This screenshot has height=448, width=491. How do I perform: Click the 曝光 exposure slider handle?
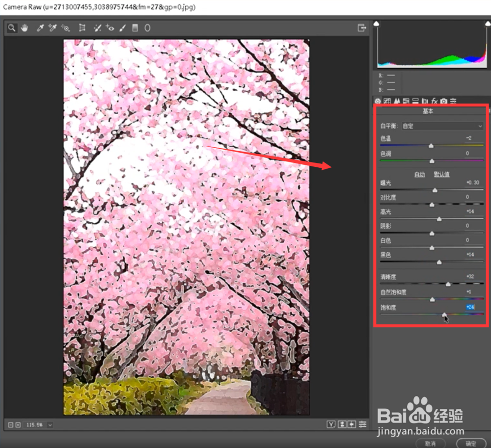(x=435, y=190)
